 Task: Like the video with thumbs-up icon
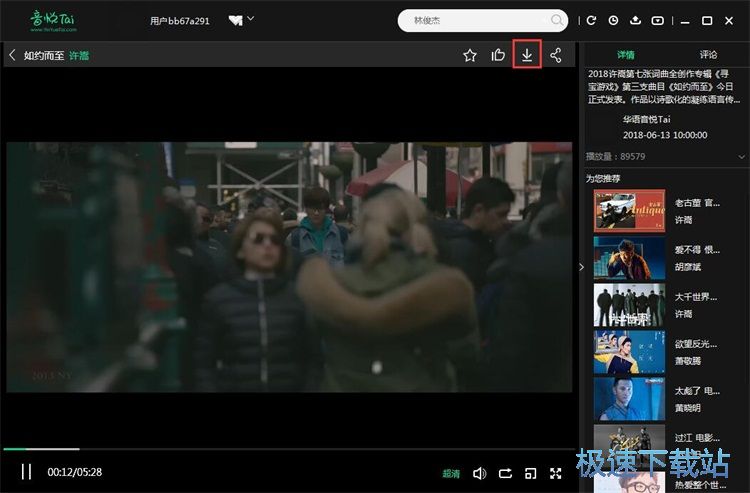point(498,55)
